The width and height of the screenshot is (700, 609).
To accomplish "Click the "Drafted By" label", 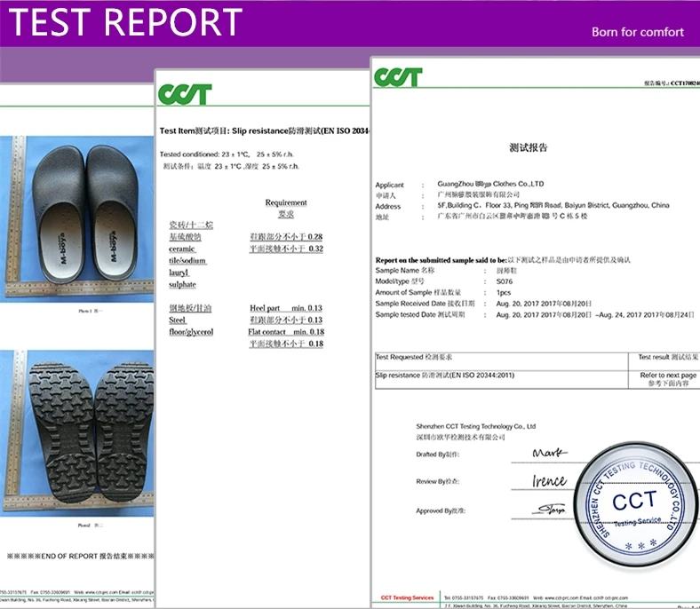I will pos(437,455).
